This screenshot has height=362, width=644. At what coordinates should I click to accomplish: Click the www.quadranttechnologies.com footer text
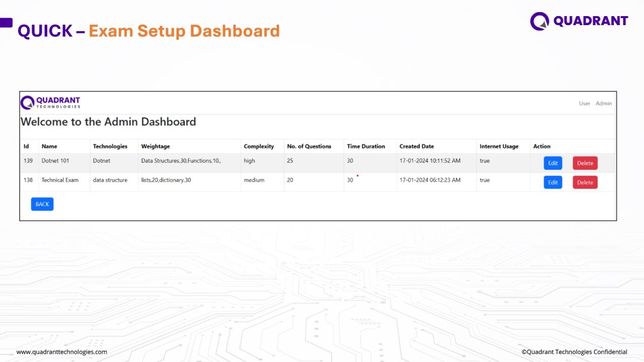62,352
